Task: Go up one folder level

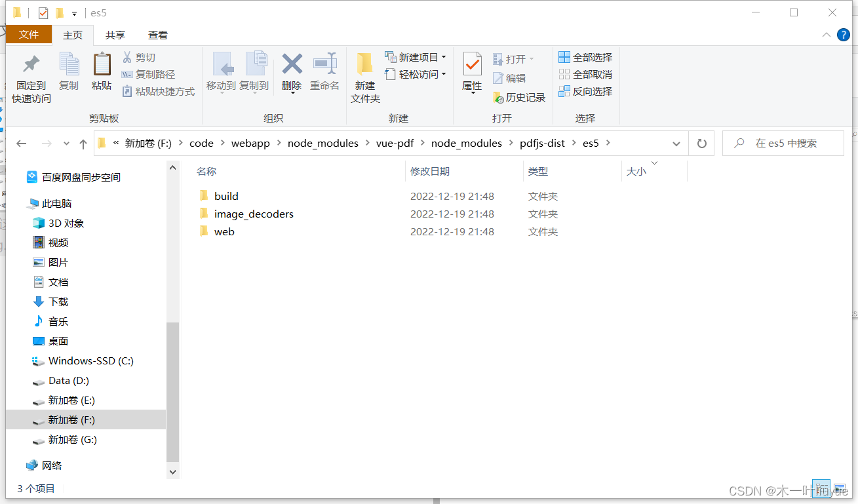Action: (x=83, y=144)
